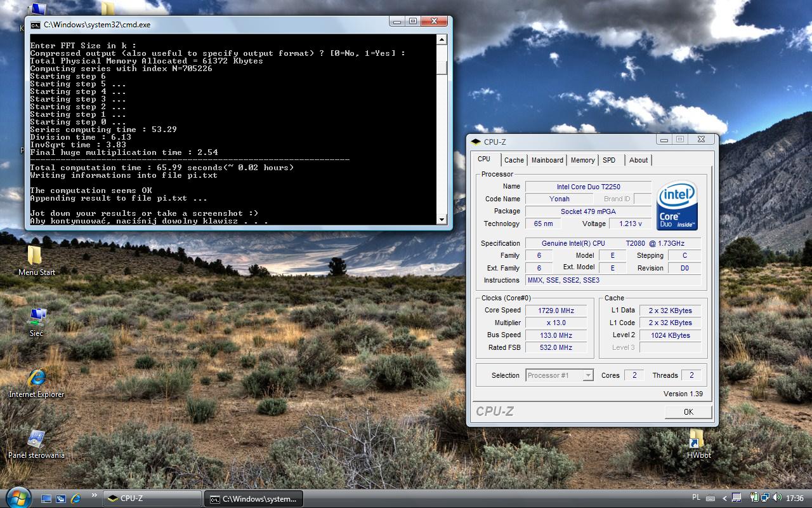This screenshot has height=508, width=812.
Task: Click Bus Speed value 133.0 MHz
Action: (x=556, y=335)
